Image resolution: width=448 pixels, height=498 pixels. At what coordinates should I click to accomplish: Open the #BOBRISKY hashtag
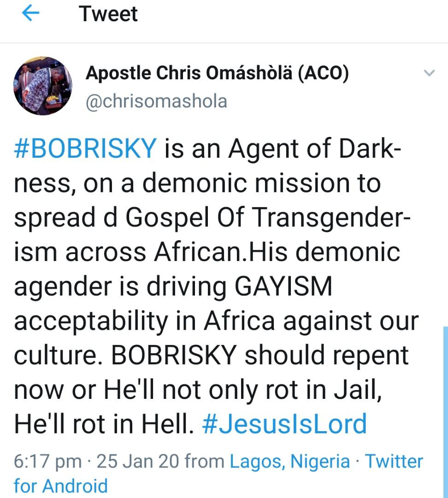tap(86, 148)
